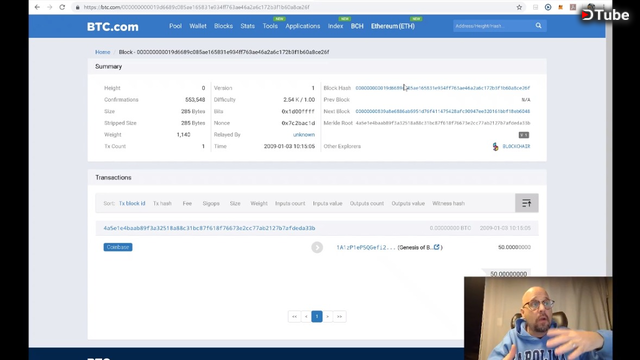640x360 pixels.
Task: Sort transactions by Tx block id
Action: (x=132, y=203)
